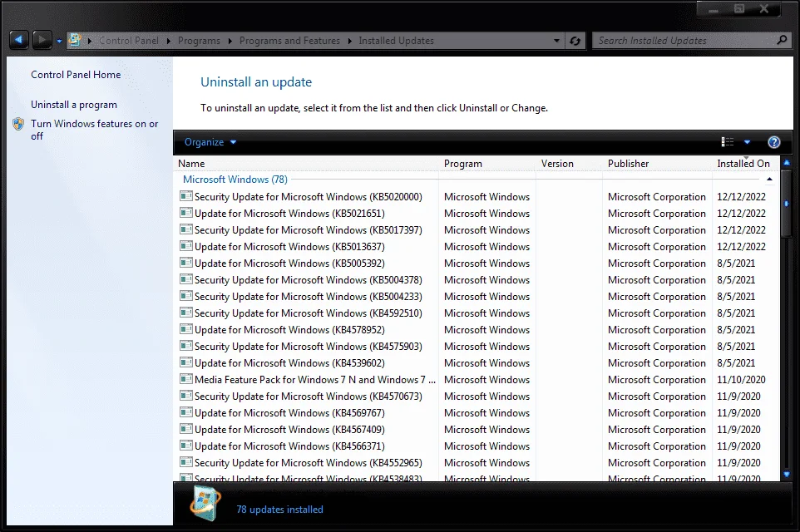The width and height of the screenshot is (800, 532).
Task: Select Media Feature Pack for Windows 7 N
Action: [315, 380]
